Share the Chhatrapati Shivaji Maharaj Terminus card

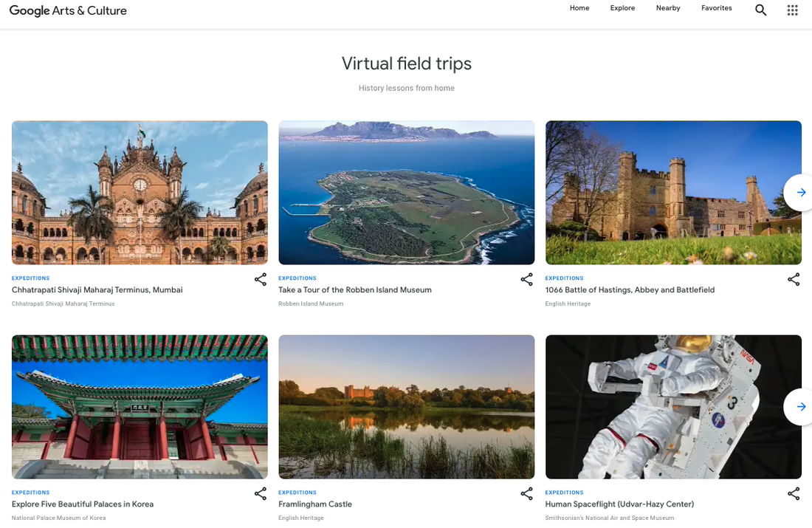tap(261, 279)
